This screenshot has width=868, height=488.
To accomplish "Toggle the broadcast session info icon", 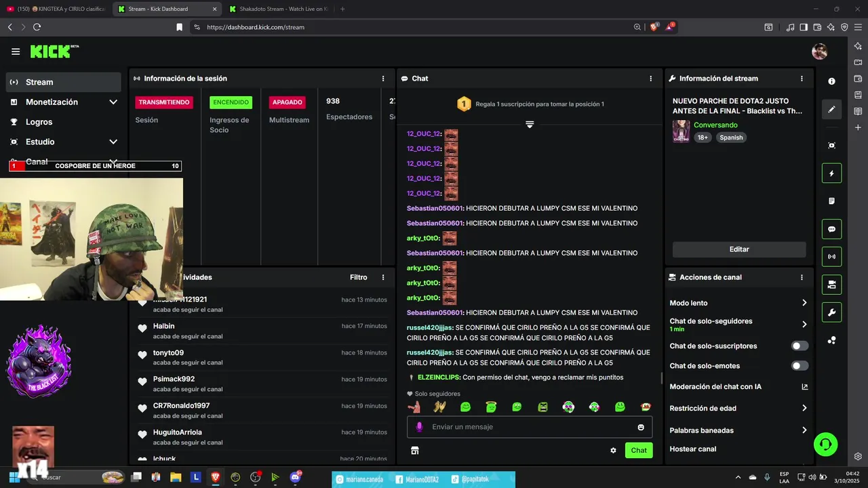I will (832, 257).
